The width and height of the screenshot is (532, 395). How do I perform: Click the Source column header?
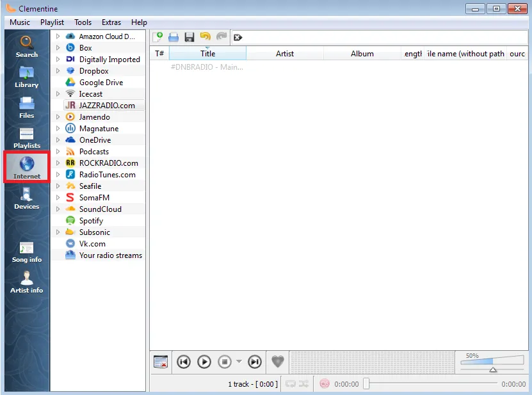pos(517,54)
